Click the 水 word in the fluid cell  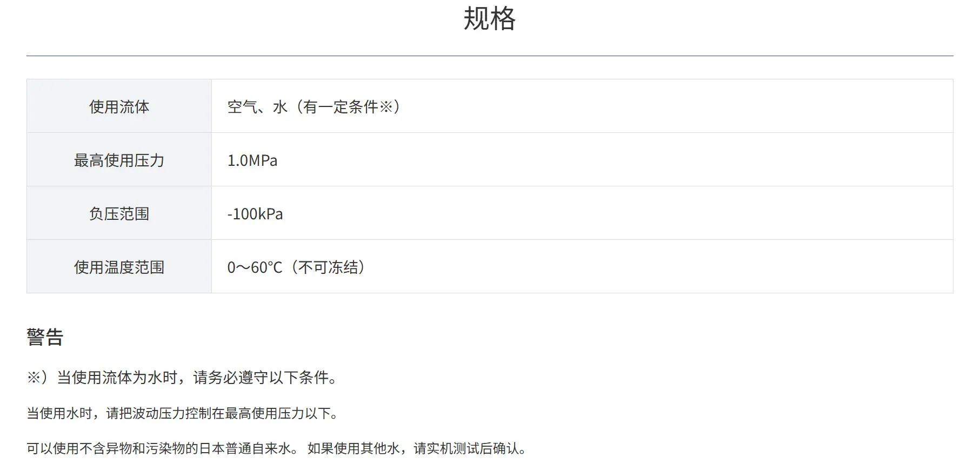[280, 107]
